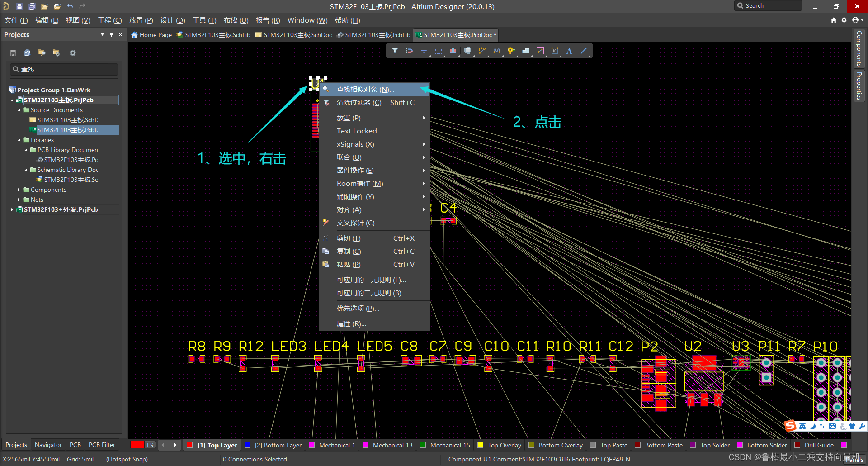Switch to STM32F103主板.SchDoc tab

pyautogui.click(x=294, y=35)
